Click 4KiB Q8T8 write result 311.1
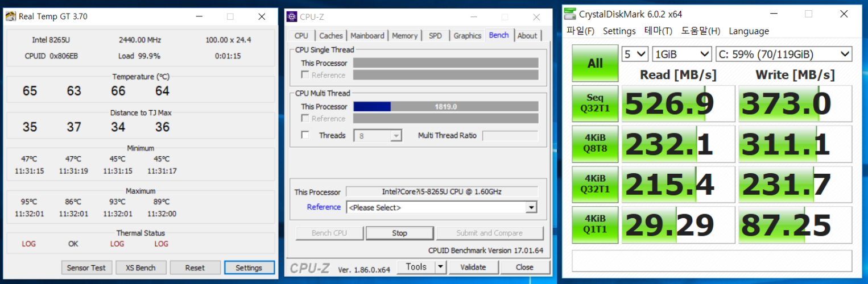Image resolution: width=868 pixels, height=284 pixels. tap(795, 144)
